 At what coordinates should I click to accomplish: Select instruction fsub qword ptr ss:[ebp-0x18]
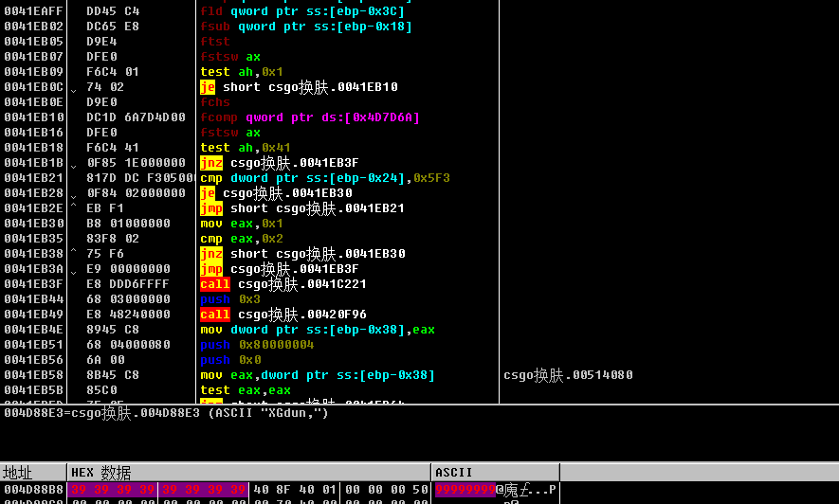coord(306,27)
